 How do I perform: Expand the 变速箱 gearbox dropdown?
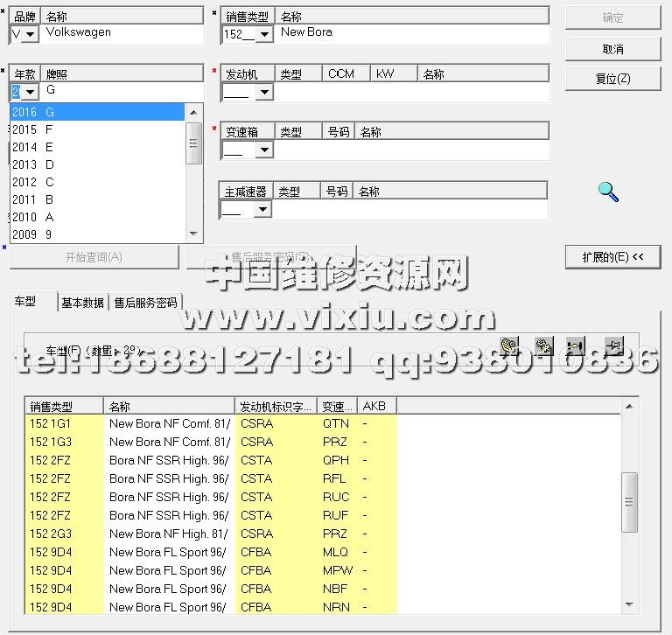[x=263, y=150]
